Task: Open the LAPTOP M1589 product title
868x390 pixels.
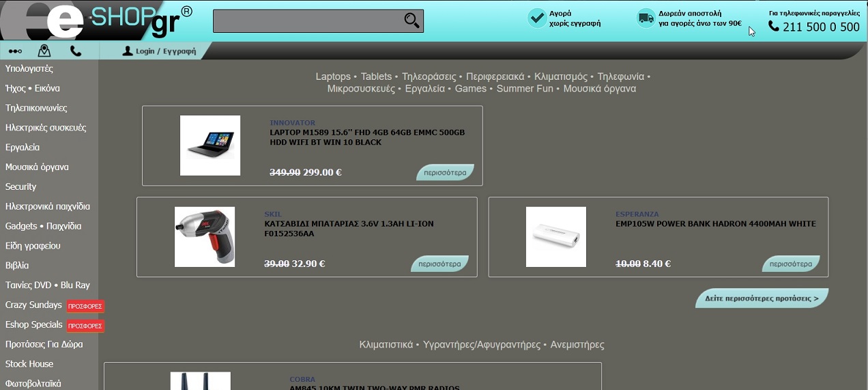Action: [x=367, y=137]
